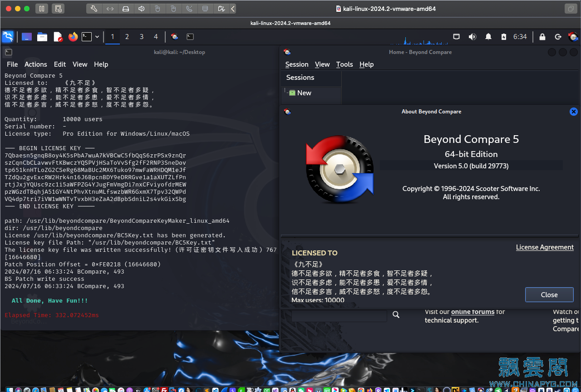581x392 pixels.
Task: Open VMware snapshot manager icon
Action: click(x=58, y=9)
